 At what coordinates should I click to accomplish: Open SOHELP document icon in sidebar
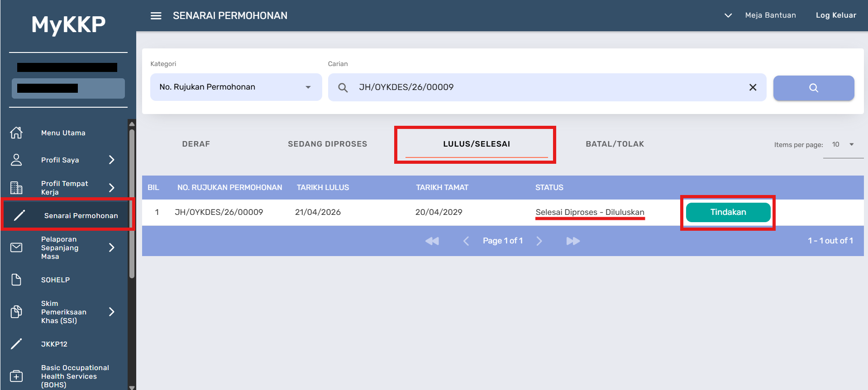pyautogui.click(x=16, y=280)
